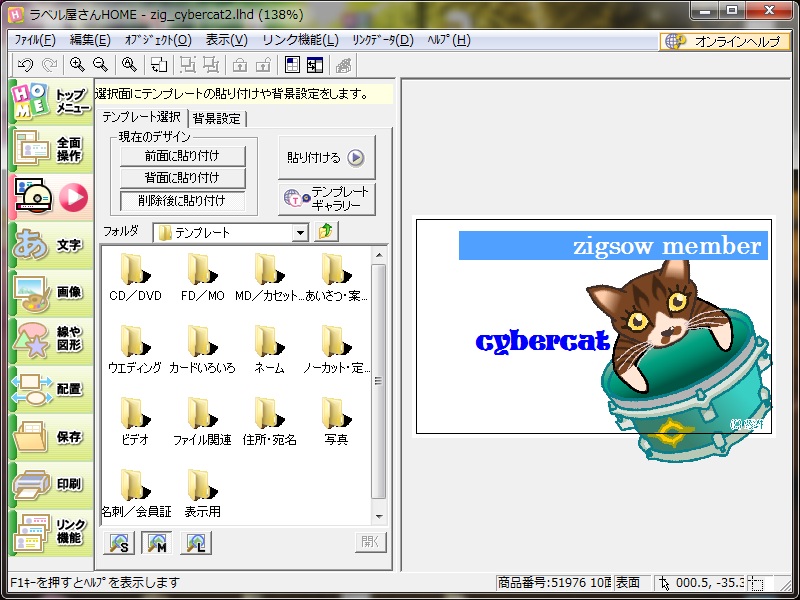This screenshot has width=800, height=600.
Task: Open the 編集(E) menu
Action: (90, 40)
